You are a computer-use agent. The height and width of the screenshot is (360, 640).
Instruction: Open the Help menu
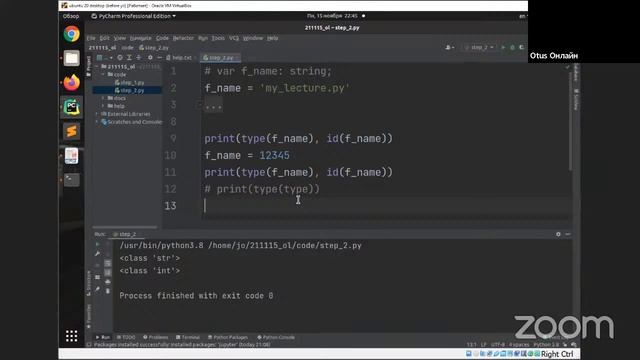[x=273, y=38]
